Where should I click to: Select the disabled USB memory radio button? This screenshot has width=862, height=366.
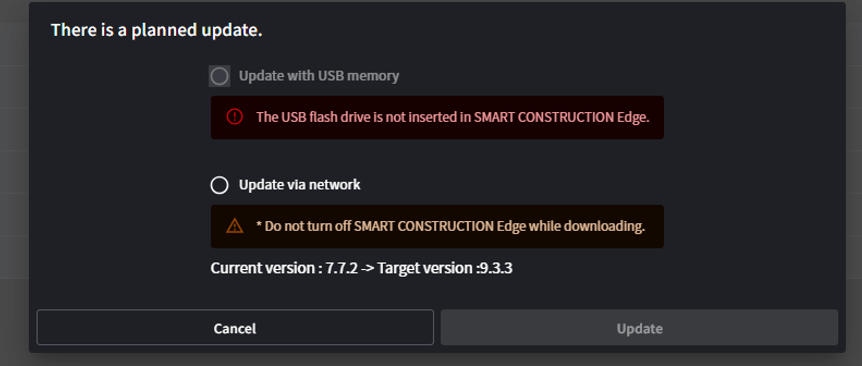tap(219, 76)
